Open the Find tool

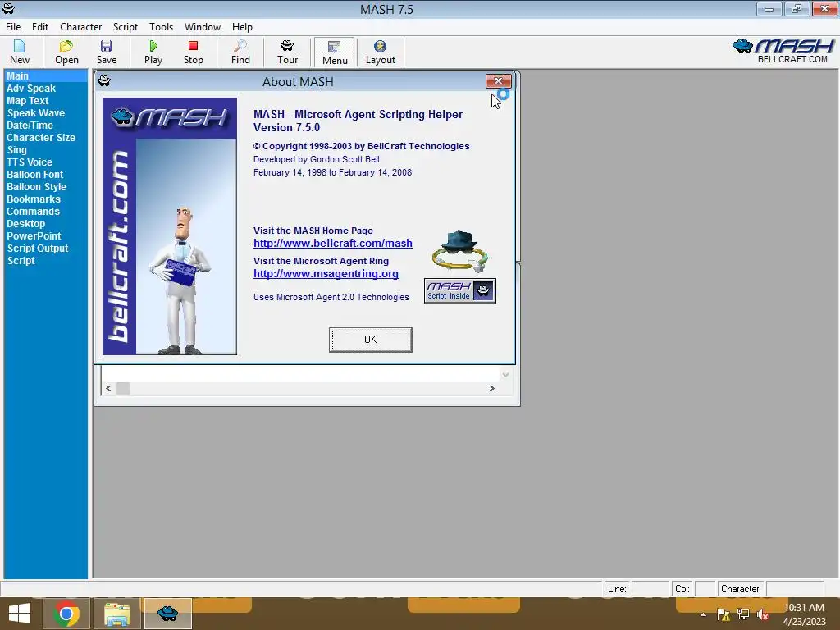tap(240, 52)
